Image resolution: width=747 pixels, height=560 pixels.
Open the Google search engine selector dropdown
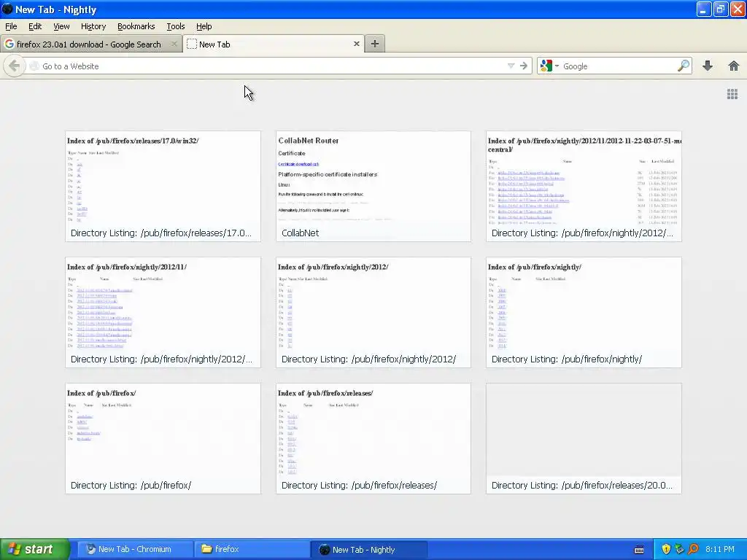pos(549,66)
